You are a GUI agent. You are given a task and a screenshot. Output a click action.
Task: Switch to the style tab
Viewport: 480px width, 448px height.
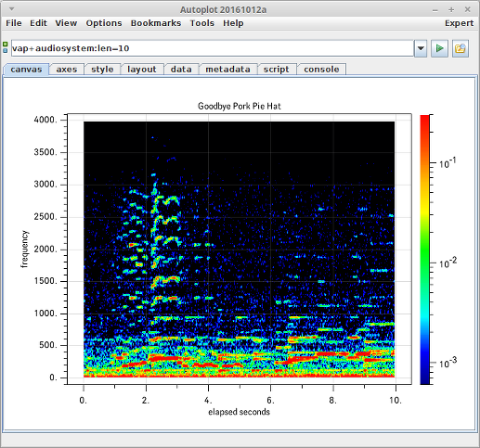click(102, 70)
